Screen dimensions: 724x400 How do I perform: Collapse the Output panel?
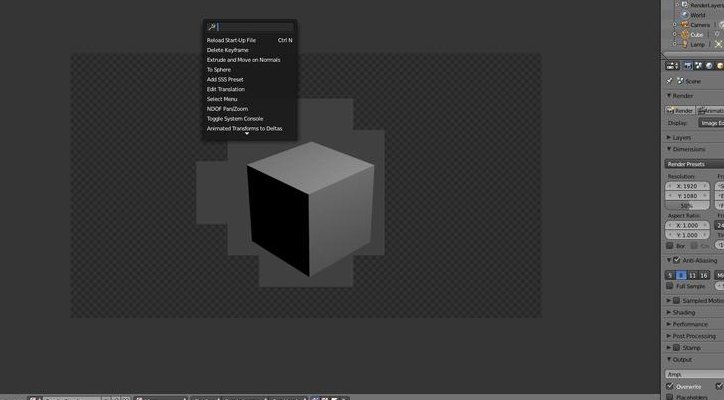(669, 359)
